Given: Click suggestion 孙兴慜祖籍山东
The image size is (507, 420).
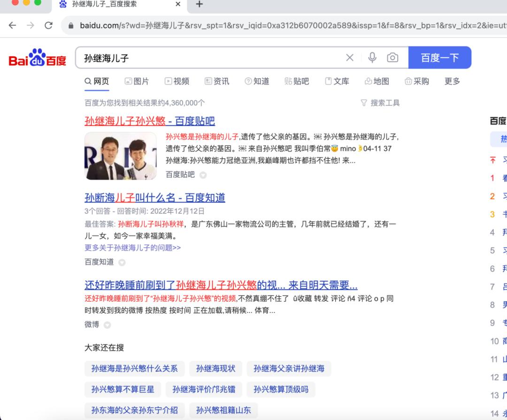Looking at the screenshot, I should (224, 410).
